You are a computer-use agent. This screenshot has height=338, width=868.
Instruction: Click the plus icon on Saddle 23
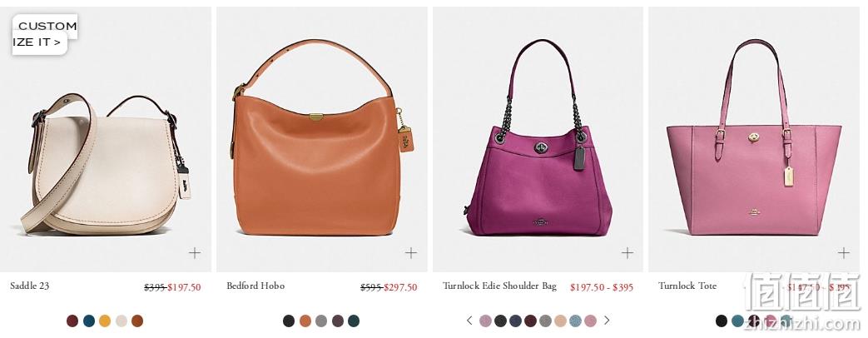pyautogui.click(x=194, y=253)
